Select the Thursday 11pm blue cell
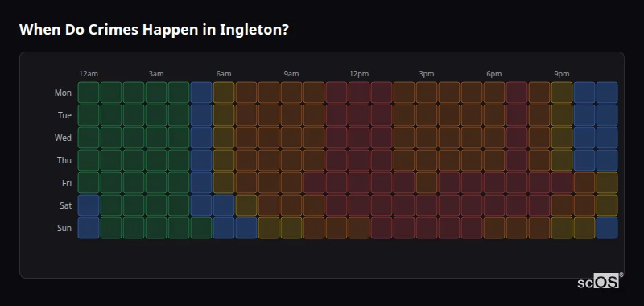644x306 pixels. [x=607, y=160]
